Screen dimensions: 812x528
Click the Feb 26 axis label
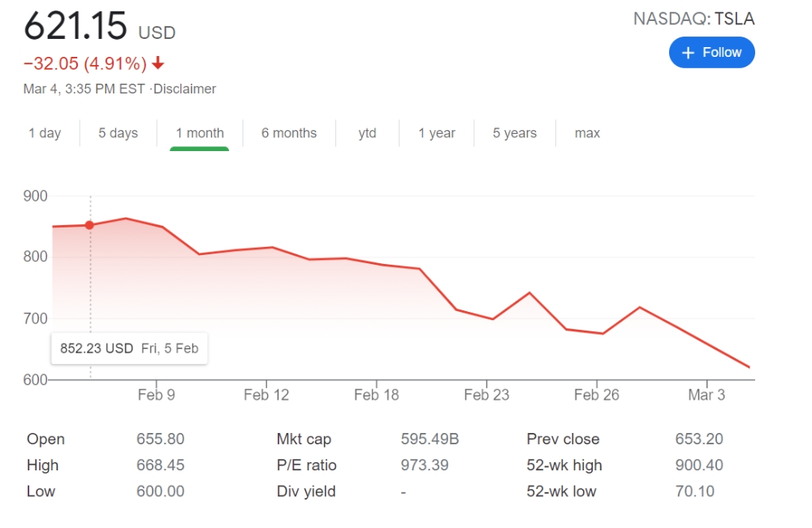click(597, 395)
